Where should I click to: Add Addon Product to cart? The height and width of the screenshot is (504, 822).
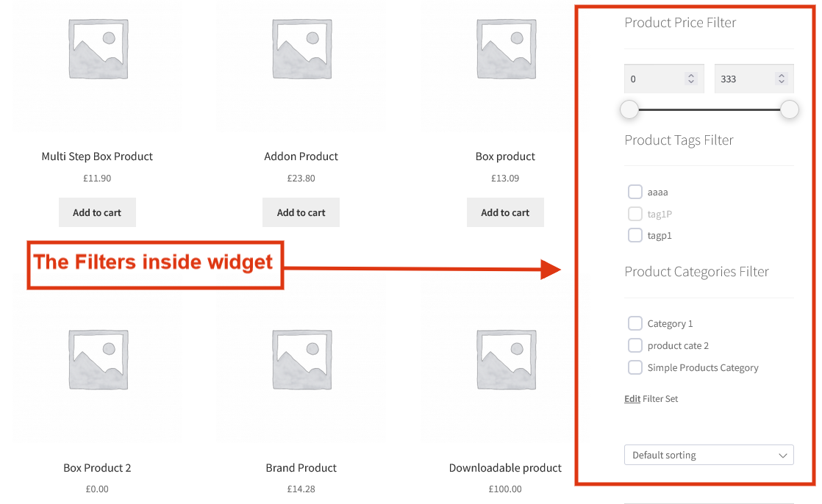click(x=301, y=212)
